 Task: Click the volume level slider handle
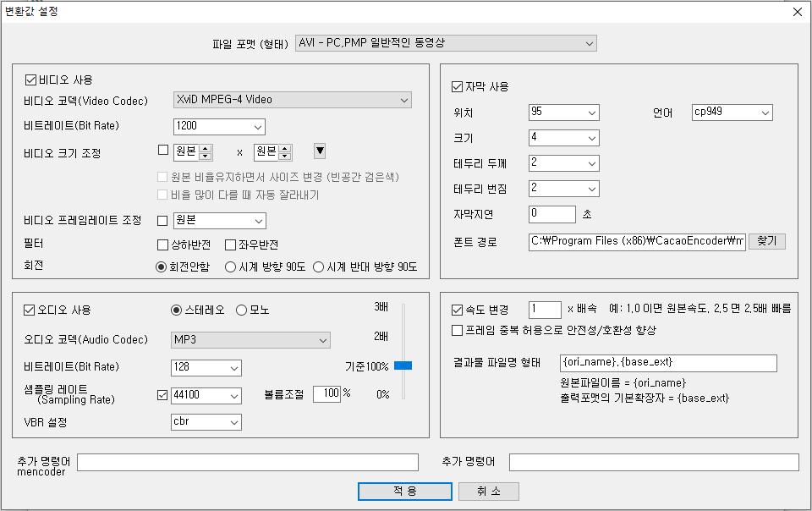pyautogui.click(x=404, y=364)
